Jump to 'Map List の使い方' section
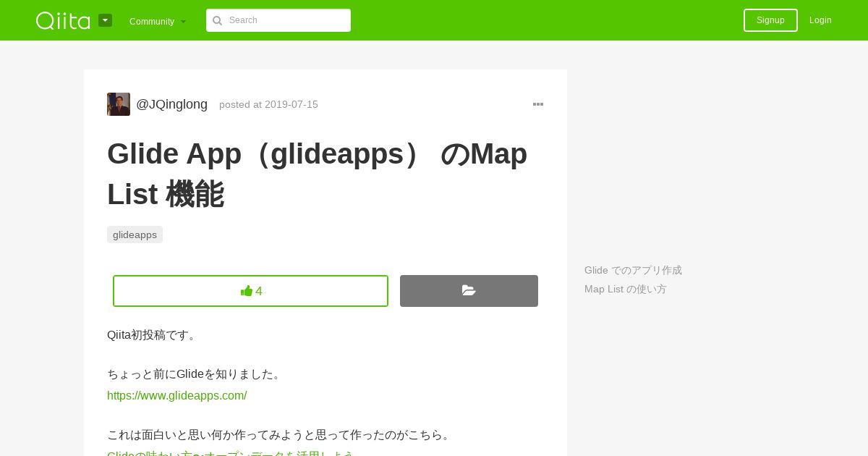 (626, 289)
